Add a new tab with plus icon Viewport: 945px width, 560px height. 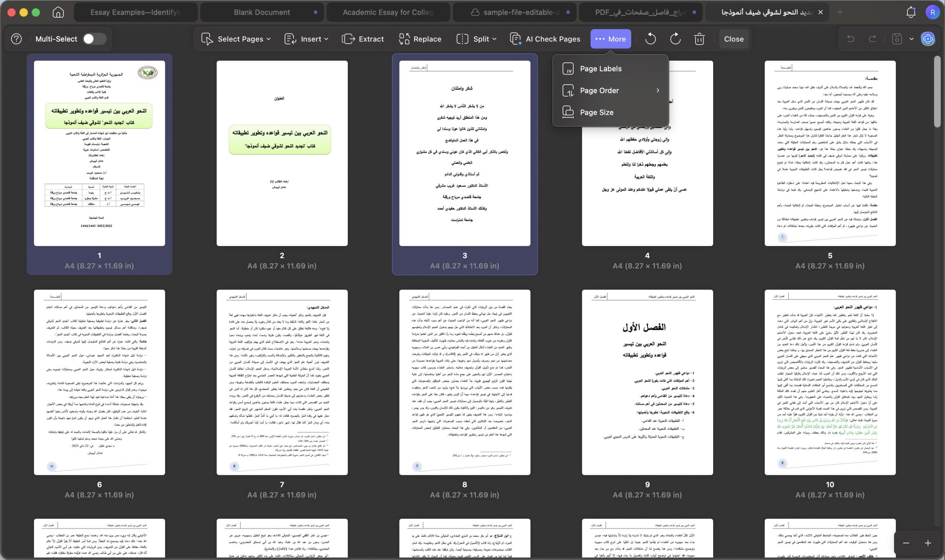(840, 12)
